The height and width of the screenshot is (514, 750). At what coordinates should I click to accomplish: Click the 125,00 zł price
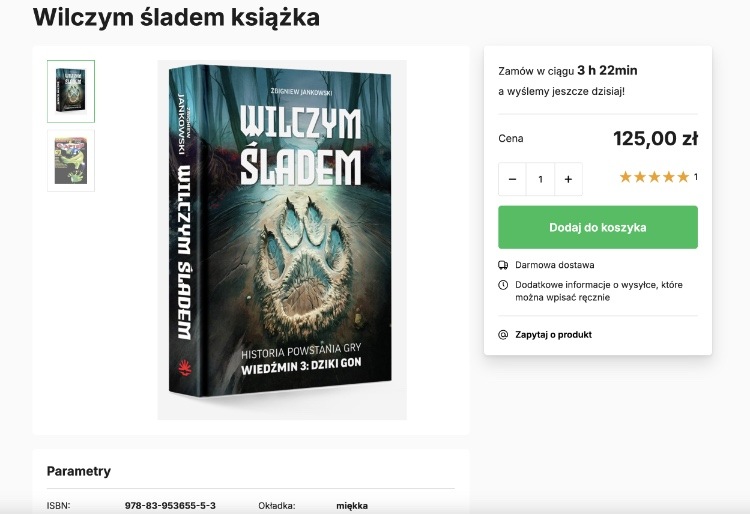pyautogui.click(x=655, y=139)
